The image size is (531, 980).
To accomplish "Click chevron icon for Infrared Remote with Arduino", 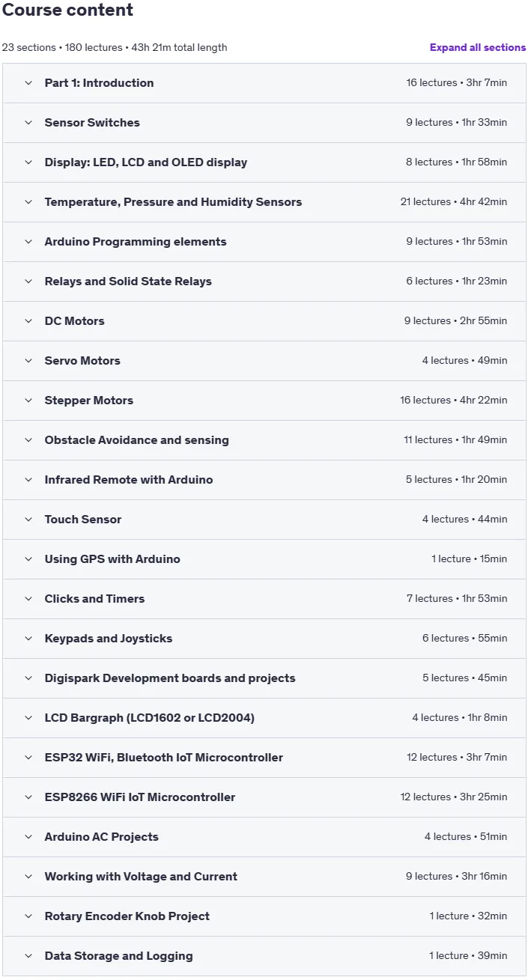I will pos(28,480).
